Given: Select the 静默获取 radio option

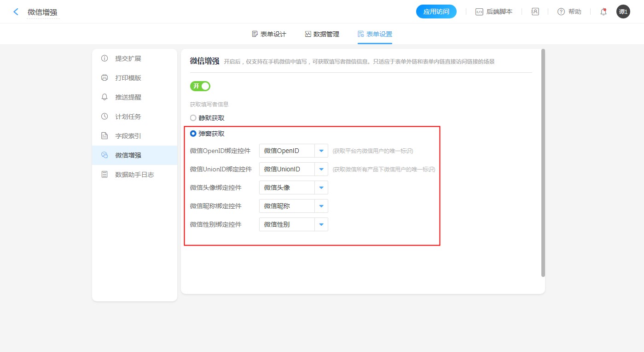Looking at the screenshot, I should tap(193, 118).
